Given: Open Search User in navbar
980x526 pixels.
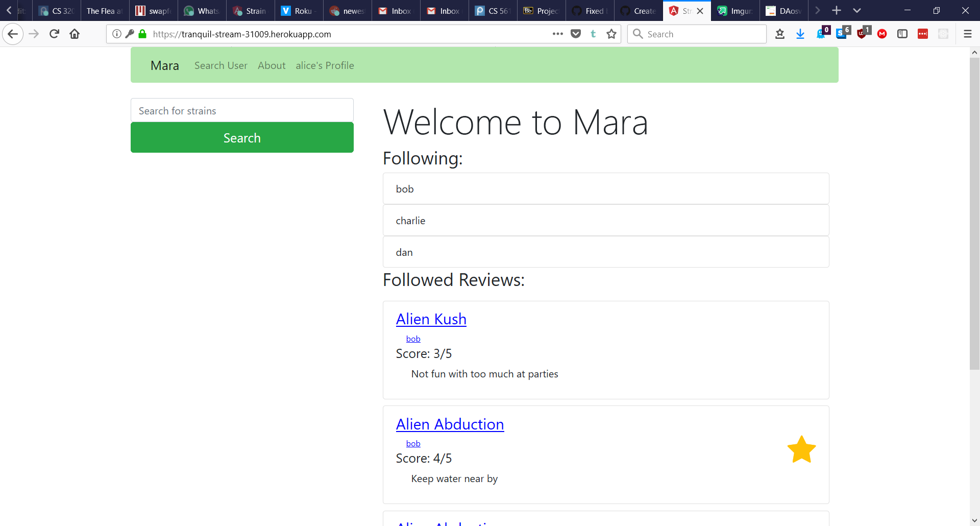Looking at the screenshot, I should pos(220,65).
